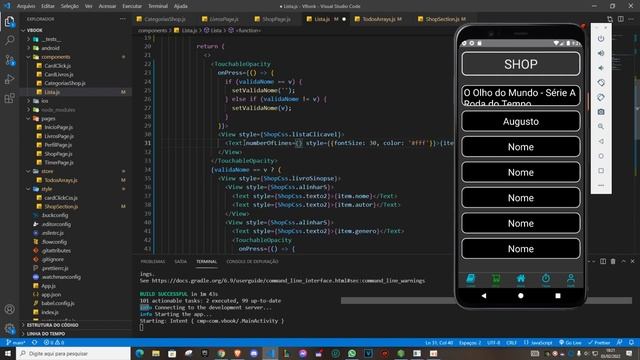Screen dimensions: 640x360
Task: Open WhatsApp from taskbar
Action: 352,353
